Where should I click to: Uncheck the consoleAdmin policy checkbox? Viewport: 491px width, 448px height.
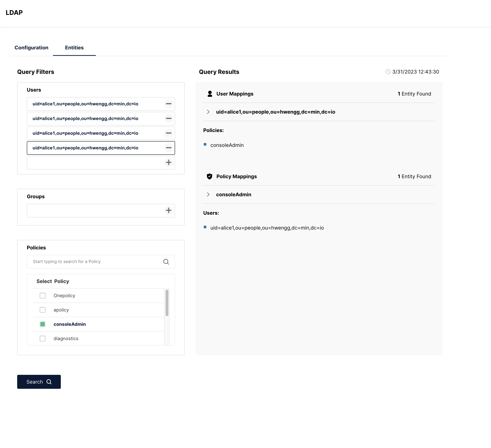(43, 324)
